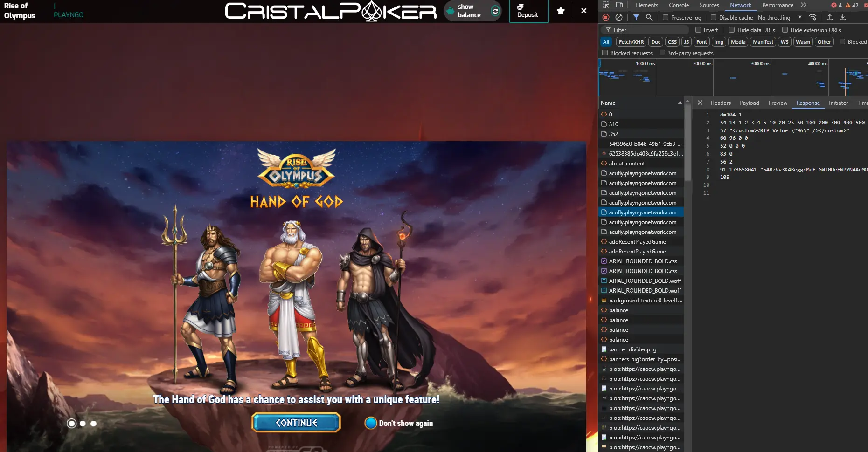Screen dimensions: 868x452
Task: Toggle the network filter funnel icon
Action: 636,17
